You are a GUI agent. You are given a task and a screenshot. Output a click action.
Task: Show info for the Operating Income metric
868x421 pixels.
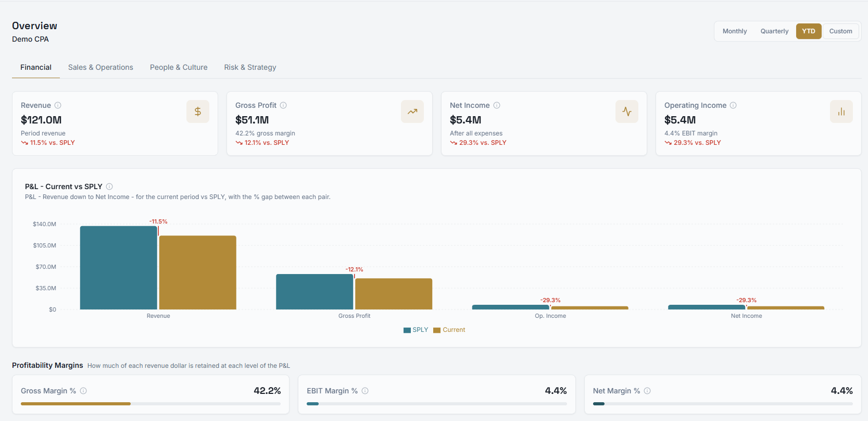pyautogui.click(x=733, y=105)
